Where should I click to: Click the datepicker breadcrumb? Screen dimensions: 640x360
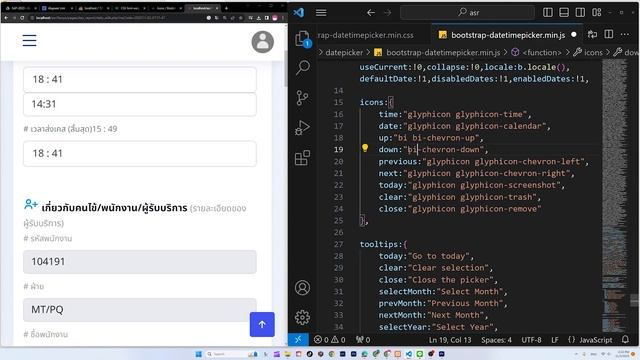[344, 52]
